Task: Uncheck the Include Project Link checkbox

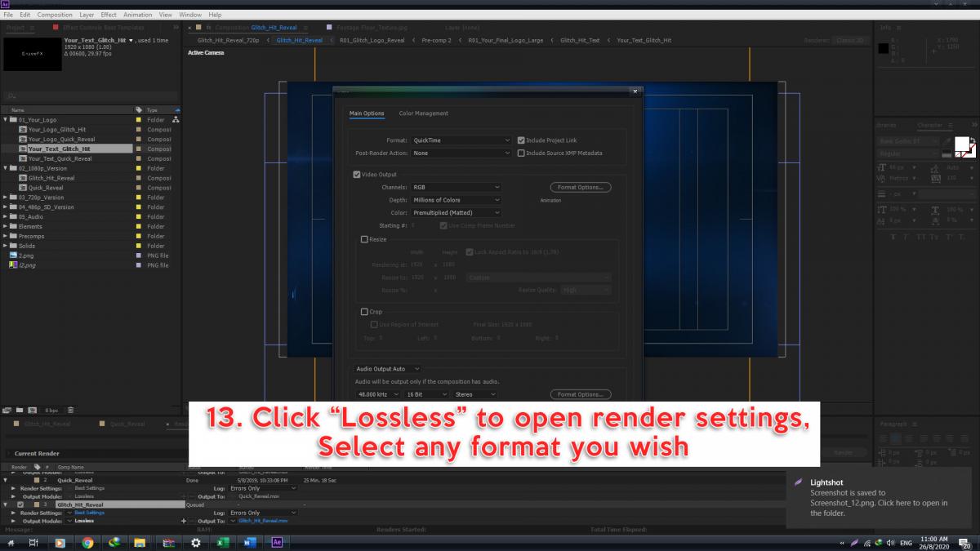Action: 521,140
